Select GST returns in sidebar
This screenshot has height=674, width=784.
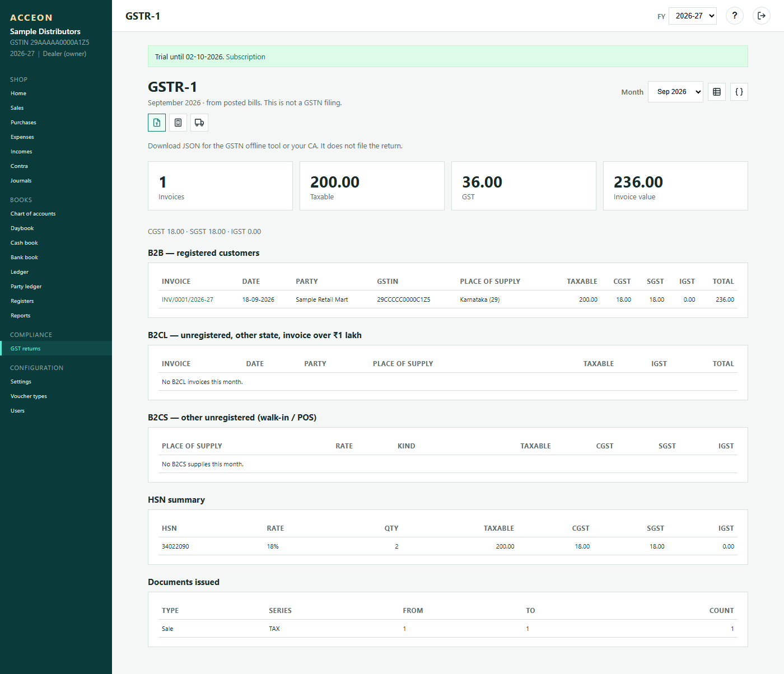(56, 349)
